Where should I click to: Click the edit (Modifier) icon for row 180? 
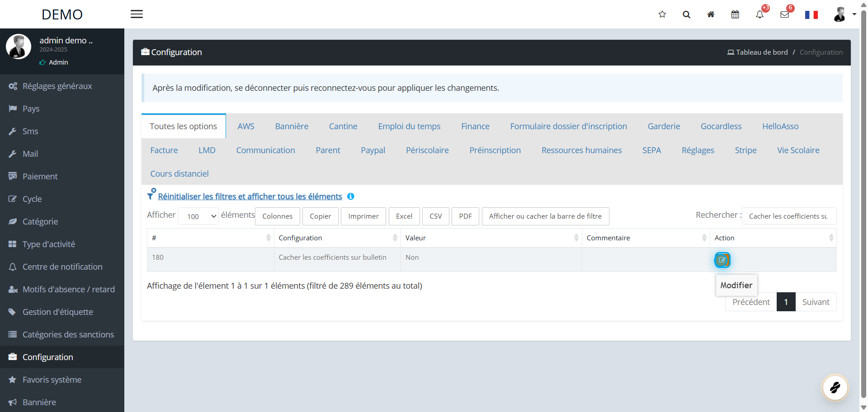click(722, 260)
